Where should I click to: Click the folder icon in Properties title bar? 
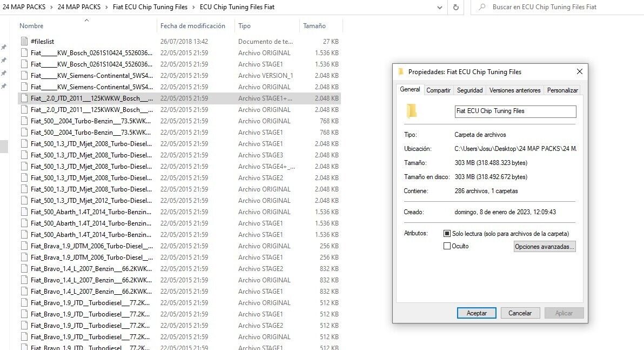[401, 71]
